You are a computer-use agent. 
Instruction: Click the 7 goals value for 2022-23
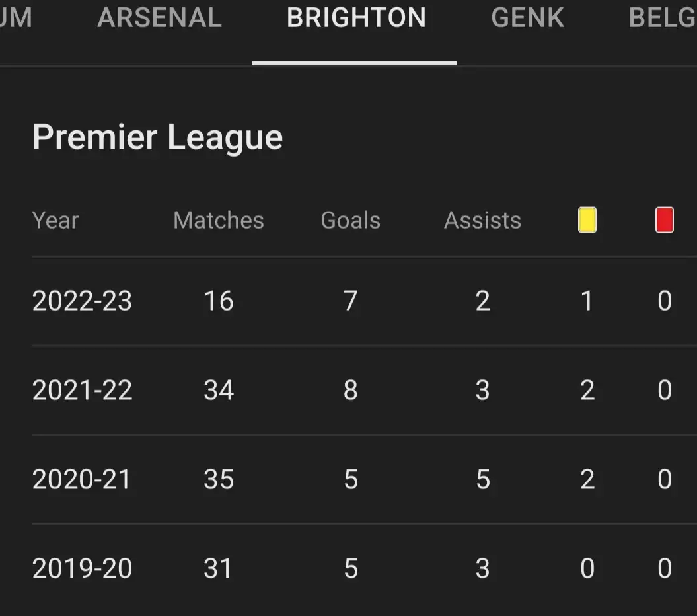tap(350, 301)
